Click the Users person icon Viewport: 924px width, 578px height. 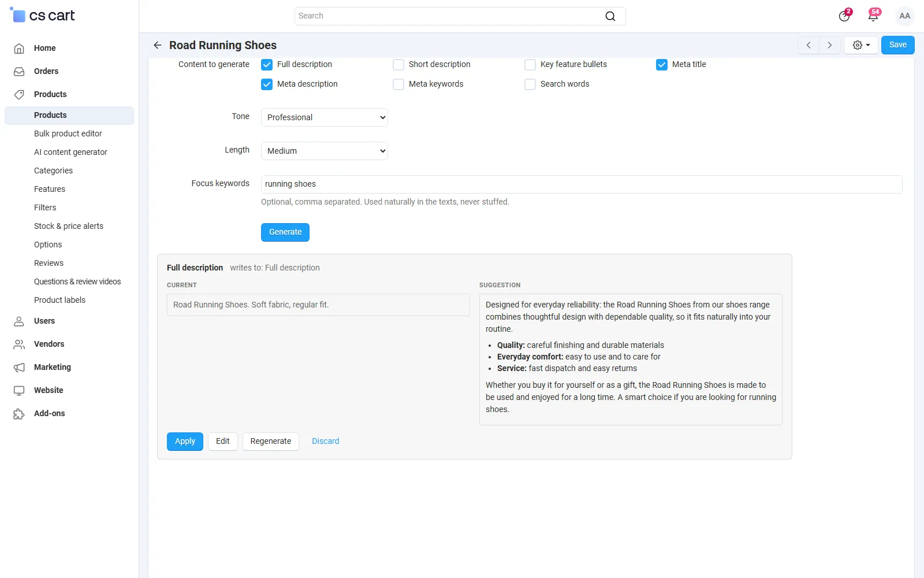(x=19, y=321)
